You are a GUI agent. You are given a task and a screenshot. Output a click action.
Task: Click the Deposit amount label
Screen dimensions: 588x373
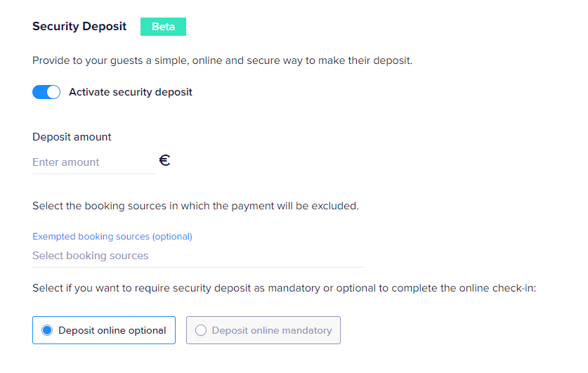72,137
